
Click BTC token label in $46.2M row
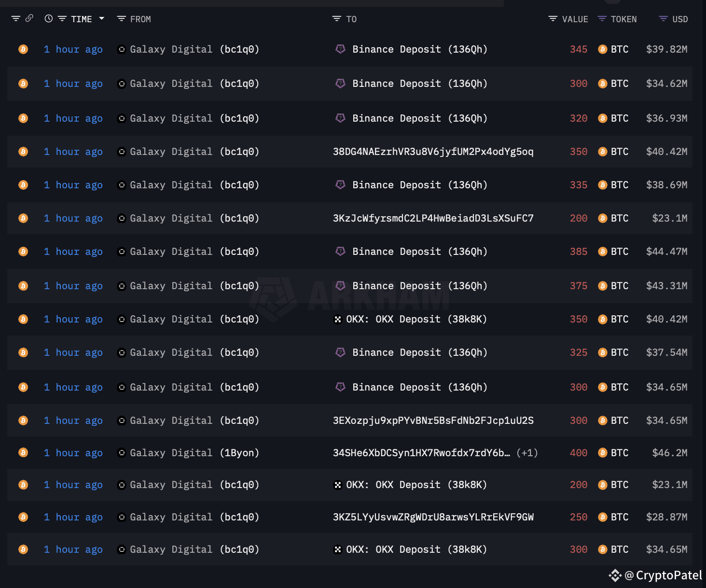tap(620, 453)
